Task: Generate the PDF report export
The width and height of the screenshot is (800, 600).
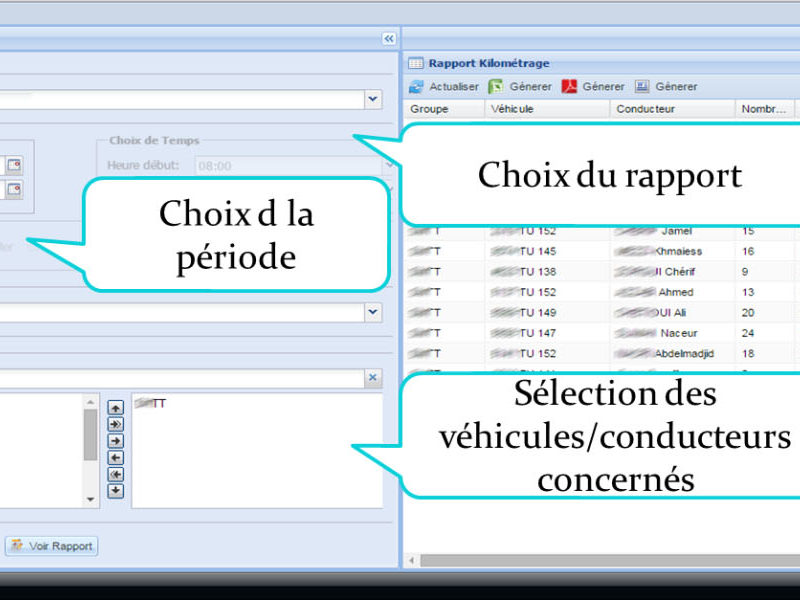Action: click(569, 87)
